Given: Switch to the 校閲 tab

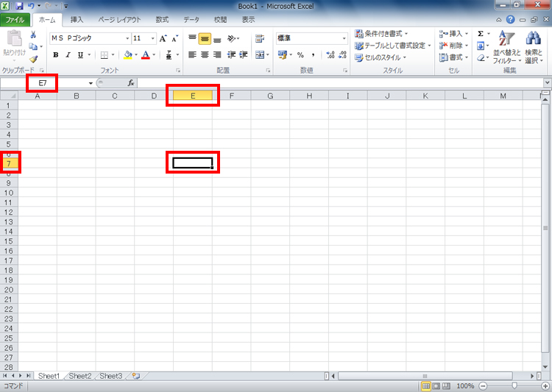Looking at the screenshot, I should (220, 20).
